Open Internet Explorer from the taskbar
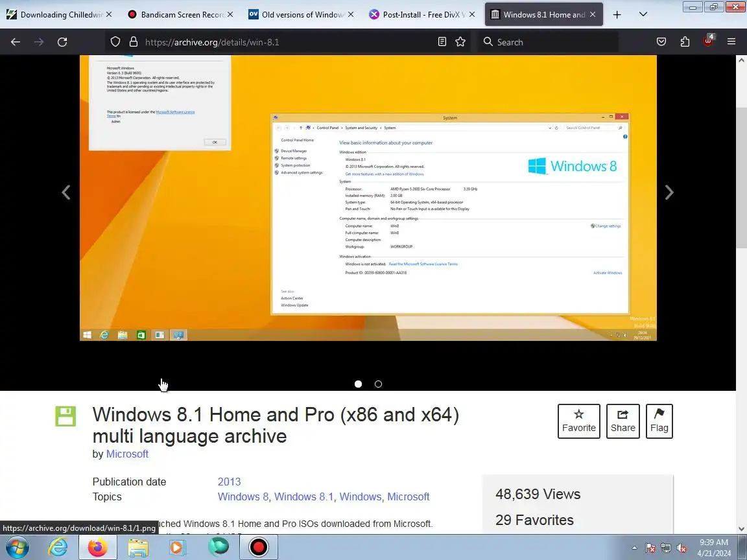Image resolution: width=747 pixels, height=560 pixels. point(58,547)
